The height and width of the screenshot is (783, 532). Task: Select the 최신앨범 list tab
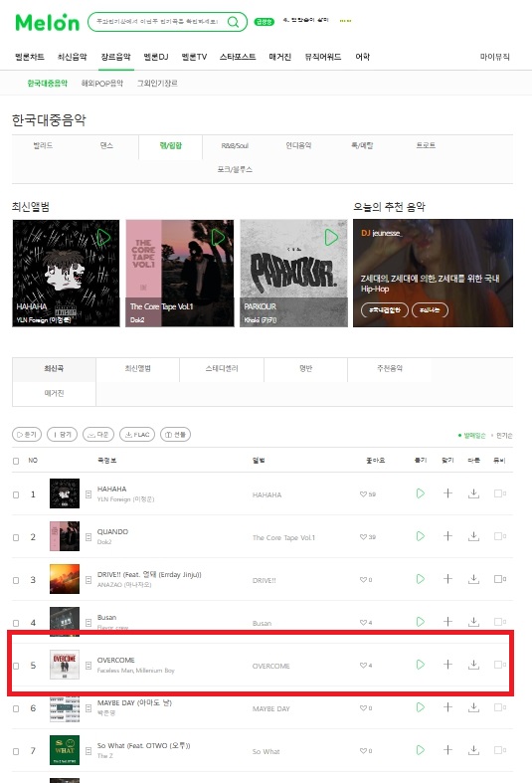pyautogui.click(x=138, y=368)
